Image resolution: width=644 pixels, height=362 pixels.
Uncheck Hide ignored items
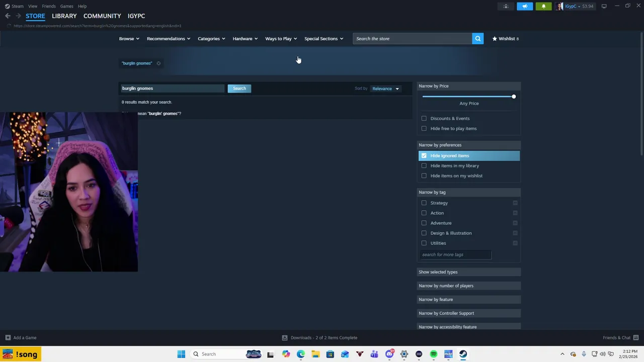[x=424, y=156]
